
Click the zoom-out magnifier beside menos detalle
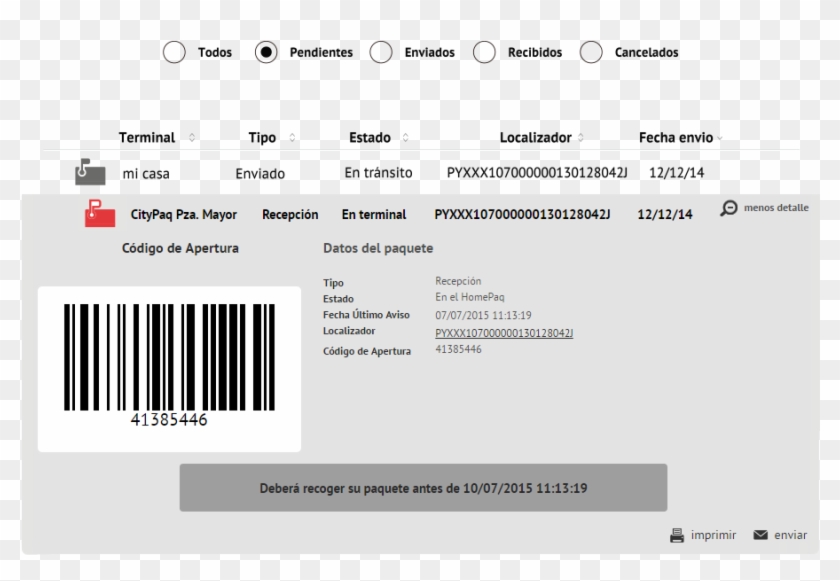click(729, 207)
